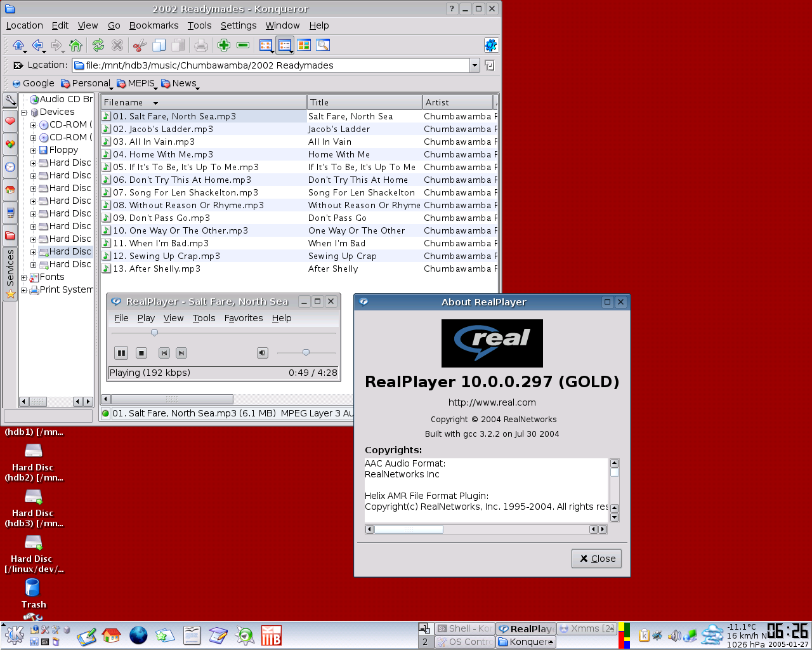This screenshot has height=650, width=812.
Task: Open the location history dropdown arrow
Action: 475,65
